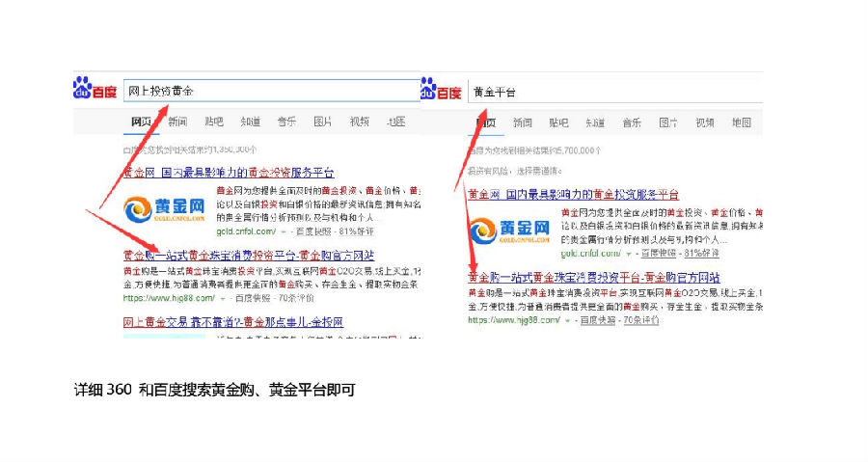Click the Baidu logo in right screenshot
This screenshot has height=462, width=868.
[x=441, y=90]
